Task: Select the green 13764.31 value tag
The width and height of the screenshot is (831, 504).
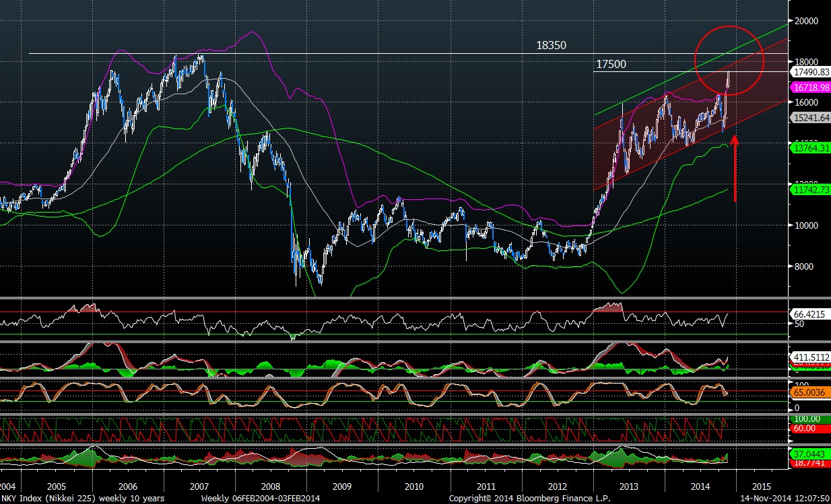Action: coord(810,149)
